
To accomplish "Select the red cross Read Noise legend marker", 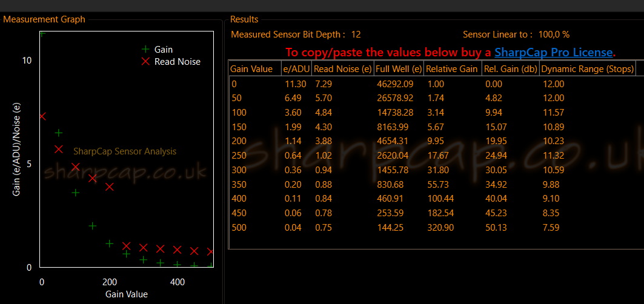I will tap(145, 62).
